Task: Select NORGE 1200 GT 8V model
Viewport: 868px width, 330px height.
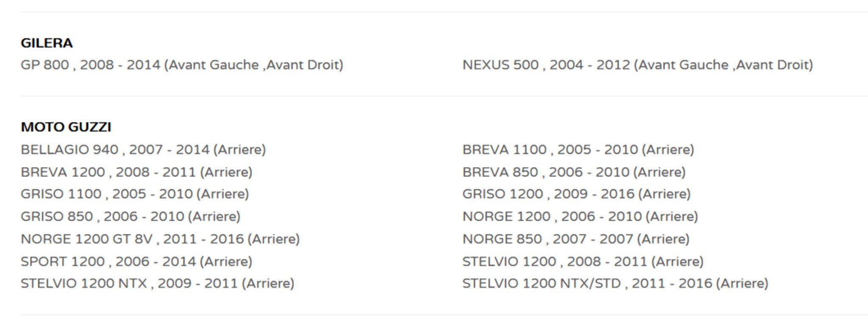Action: [x=160, y=239]
